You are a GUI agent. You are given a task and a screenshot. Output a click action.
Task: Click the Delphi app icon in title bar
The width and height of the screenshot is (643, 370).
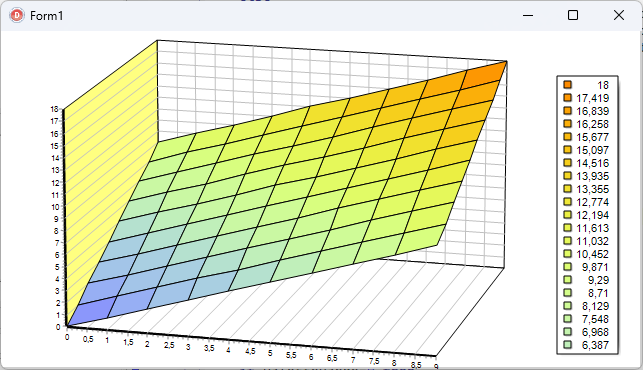17,16
